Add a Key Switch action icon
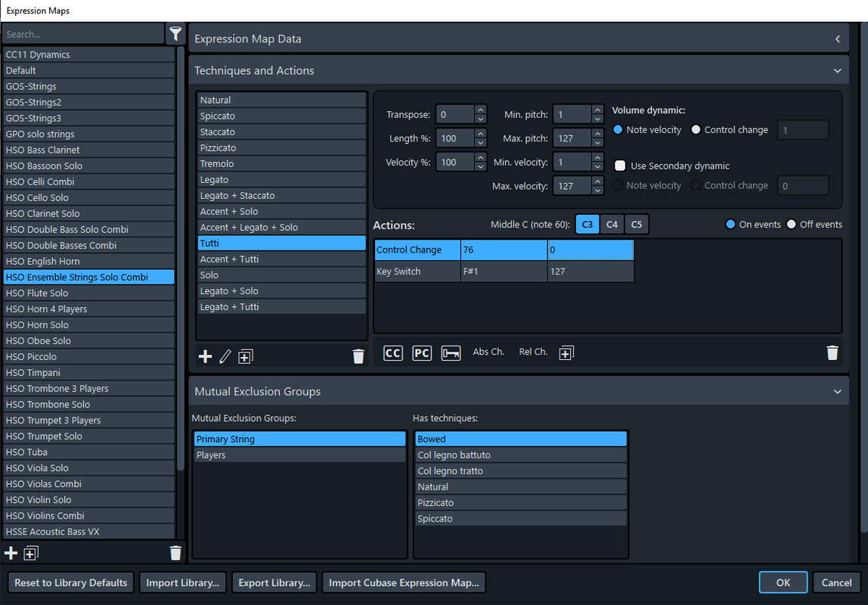The image size is (868, 605). click(451, 353)
